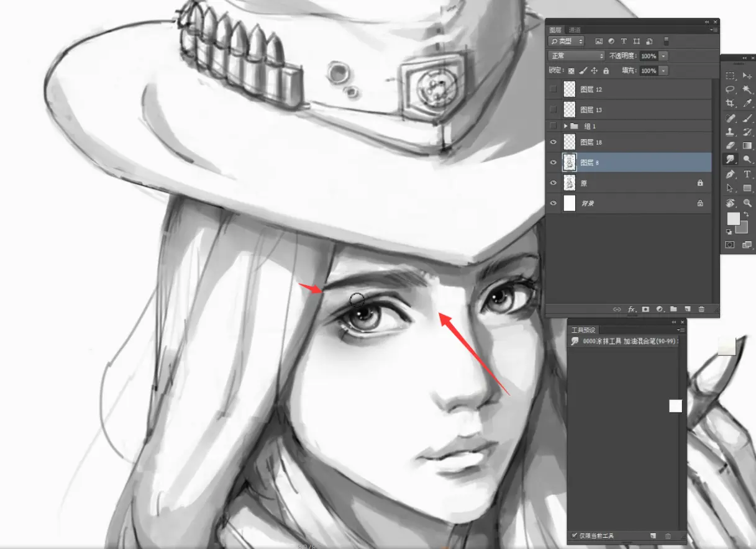Hide the 原 layer
Screen dimensions: 756x549
click(x=553, y=183)
